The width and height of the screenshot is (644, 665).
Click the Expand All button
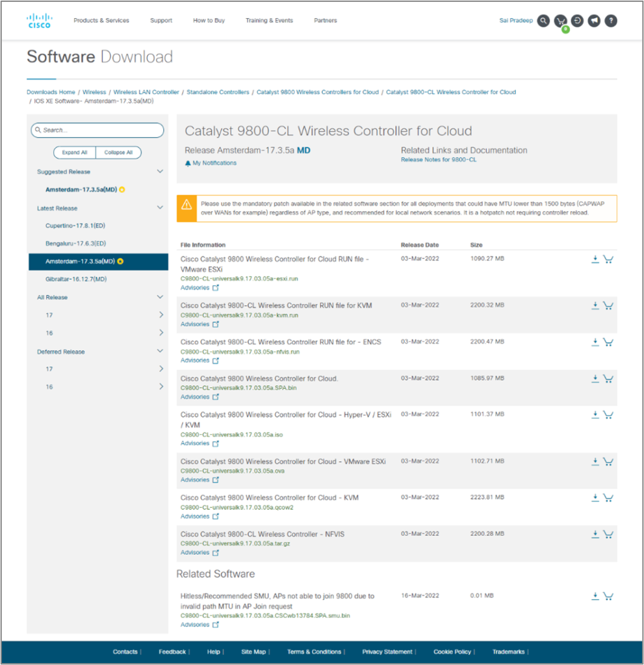coord(75,152)
